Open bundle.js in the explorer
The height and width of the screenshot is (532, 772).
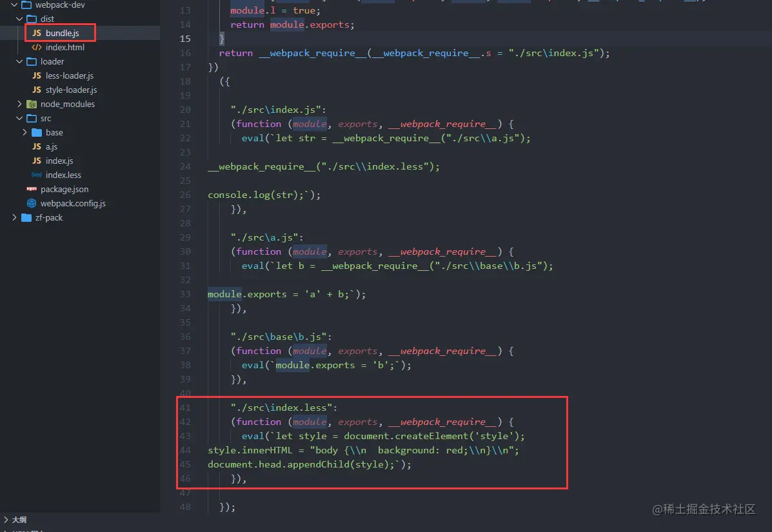coord(62,33)
